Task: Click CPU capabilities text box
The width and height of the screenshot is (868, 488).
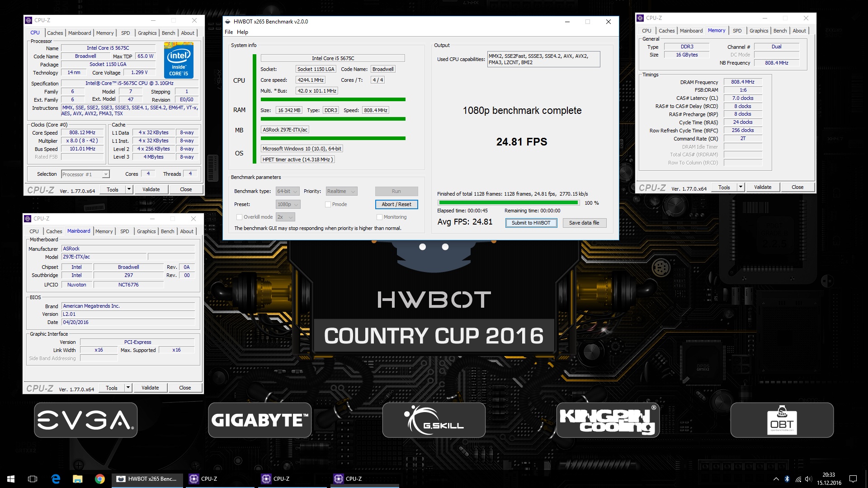Action: [x=543, y=60]
